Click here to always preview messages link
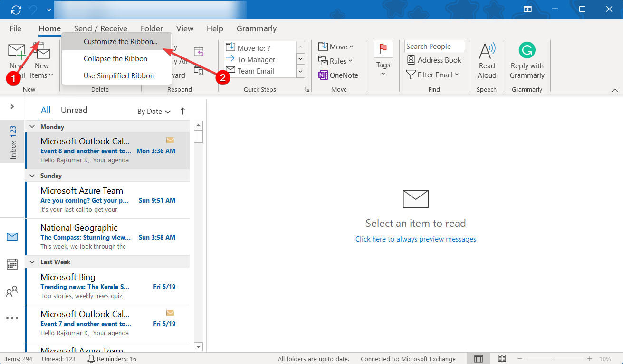The height and width of the screenshot is (364, 623). point(416,239)
